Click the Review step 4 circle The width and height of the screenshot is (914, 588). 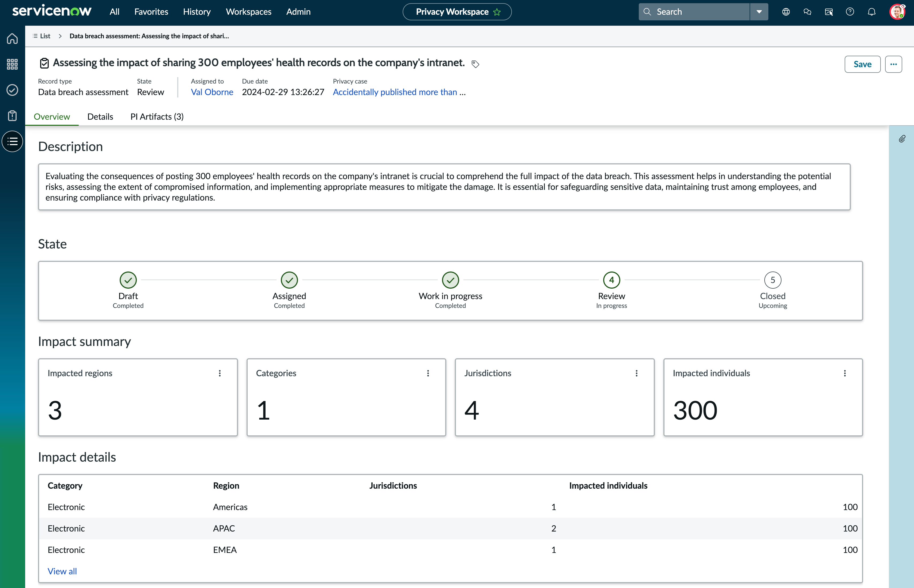point(612,280)
